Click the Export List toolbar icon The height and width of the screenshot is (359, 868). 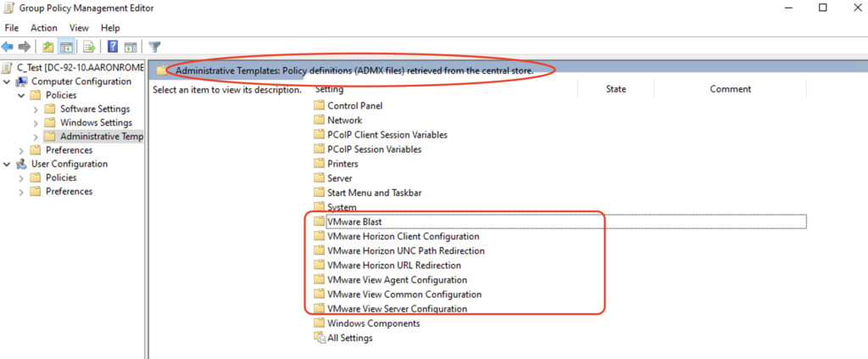pyautogui.click(x=88, y=47)
